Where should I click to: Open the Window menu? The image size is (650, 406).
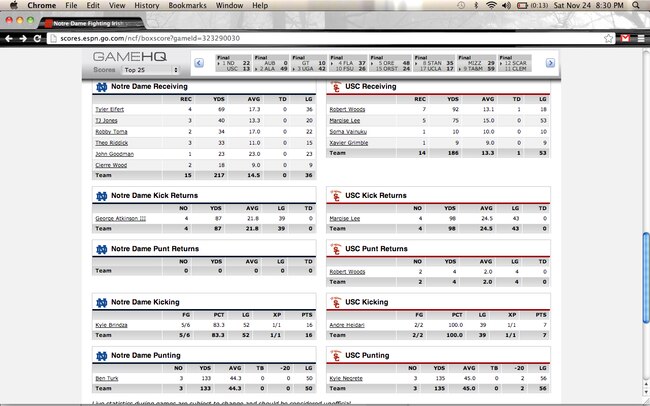(x=229, y=5)
